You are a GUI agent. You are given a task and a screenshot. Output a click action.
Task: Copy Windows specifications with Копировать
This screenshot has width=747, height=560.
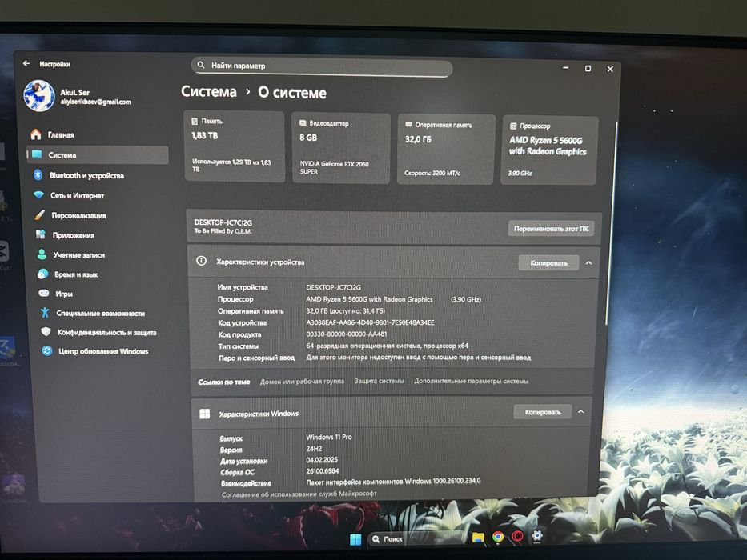[x=543, y=412]
